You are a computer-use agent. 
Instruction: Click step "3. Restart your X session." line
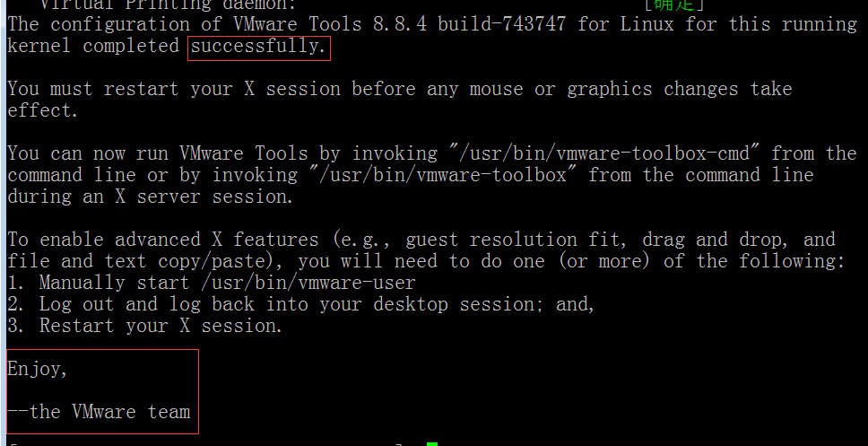point(145,326)
